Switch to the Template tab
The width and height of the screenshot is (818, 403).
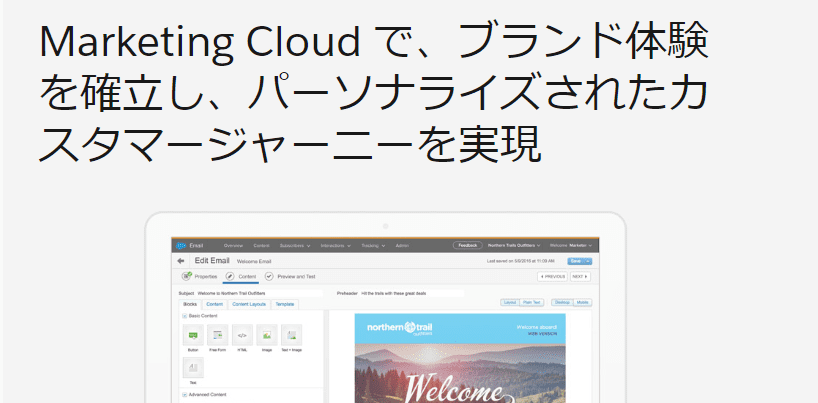(x=285, y=304)
